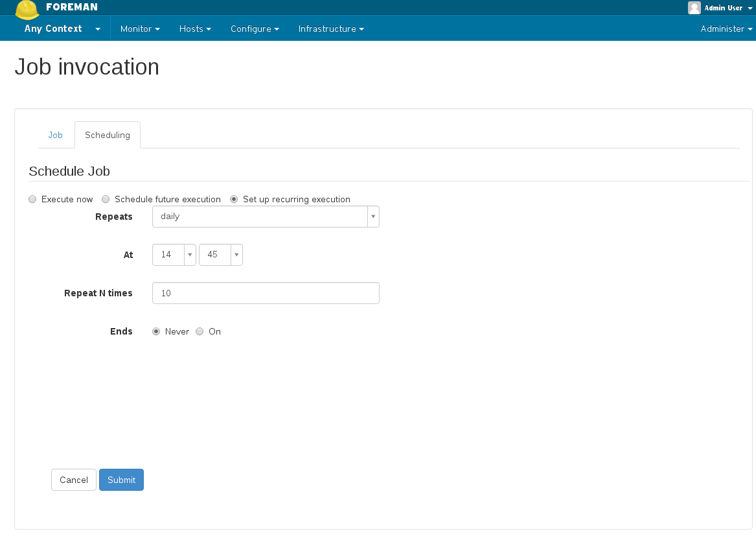
Task: Set Ends to On
Action: (x=200, y=331)
